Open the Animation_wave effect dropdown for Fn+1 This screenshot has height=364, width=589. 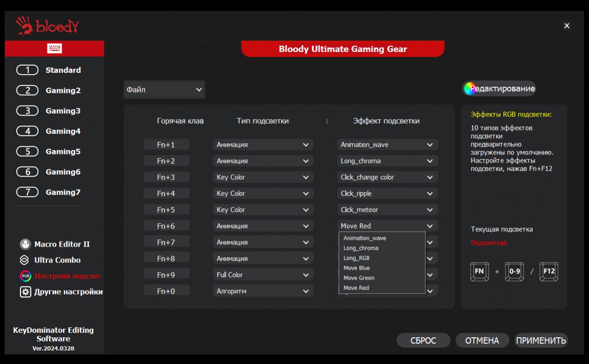point(387,145)
